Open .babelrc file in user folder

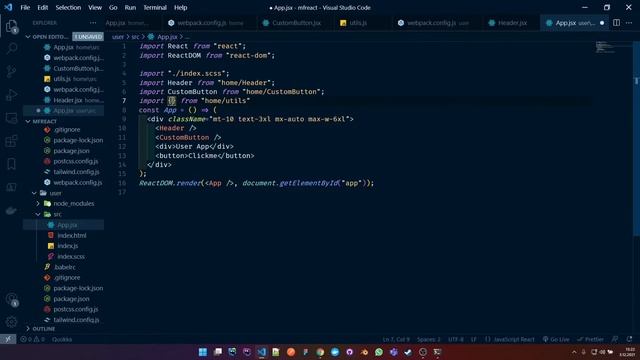[64, 267]
